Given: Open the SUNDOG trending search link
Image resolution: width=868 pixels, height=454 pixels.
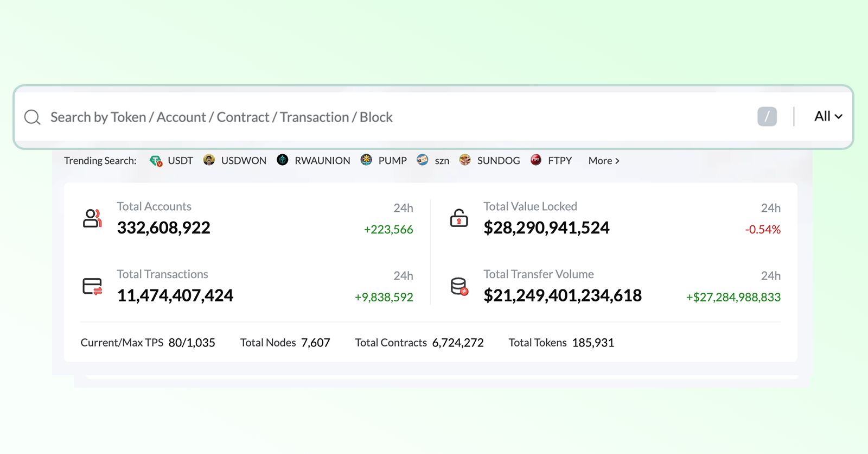Looking at the screenshot, I should pos(498,161).
